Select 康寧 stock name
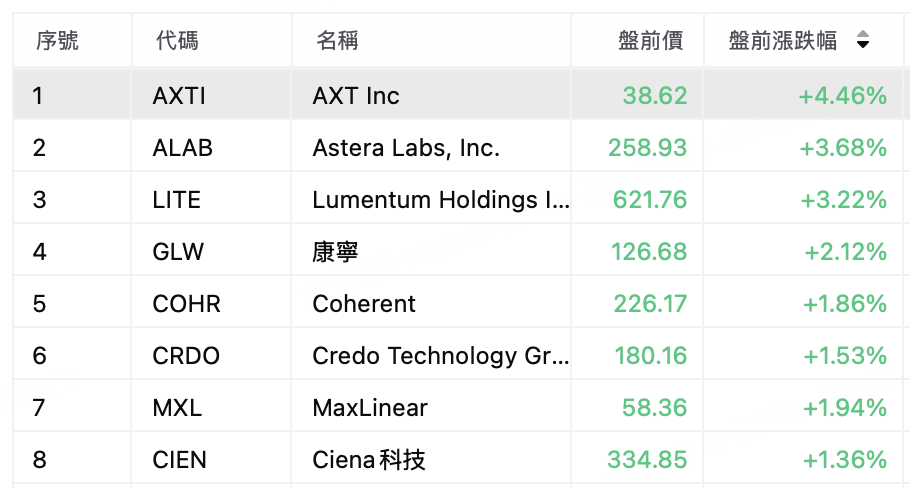 335,252
